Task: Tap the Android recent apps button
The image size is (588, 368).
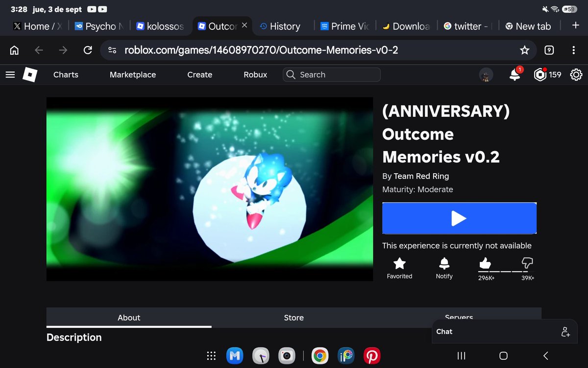Action: click(461, 356)
